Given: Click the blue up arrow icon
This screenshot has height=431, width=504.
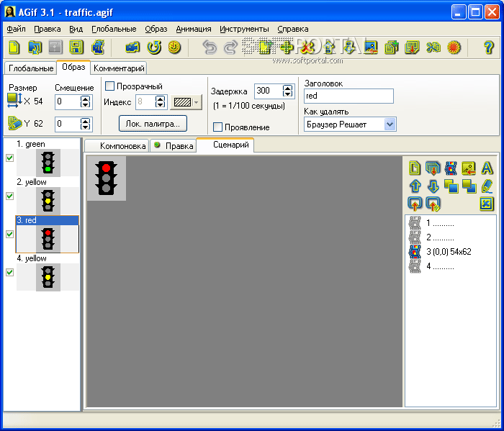Looking at the screenshot, I should click(415, 186).
